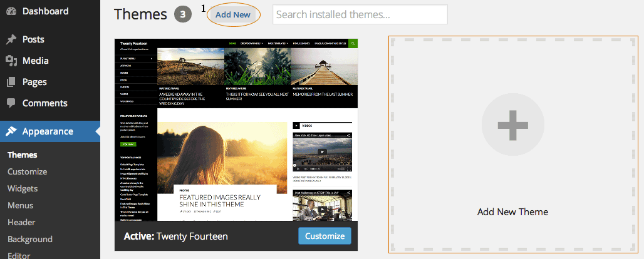Click the Appearance paintbrush icon
The height and width of the screenshot is (259, 644).
11,131
